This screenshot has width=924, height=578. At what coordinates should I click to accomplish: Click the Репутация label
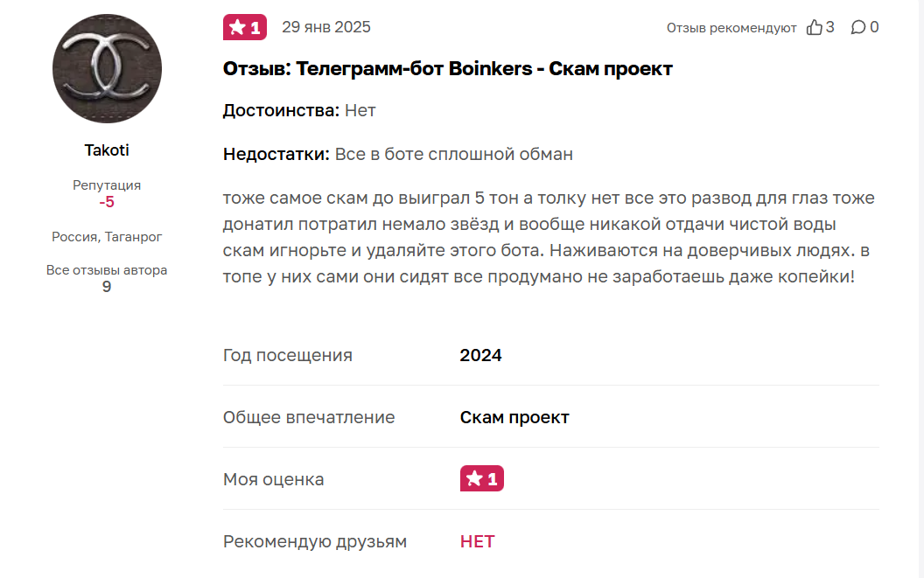click(x=107, y=185)
